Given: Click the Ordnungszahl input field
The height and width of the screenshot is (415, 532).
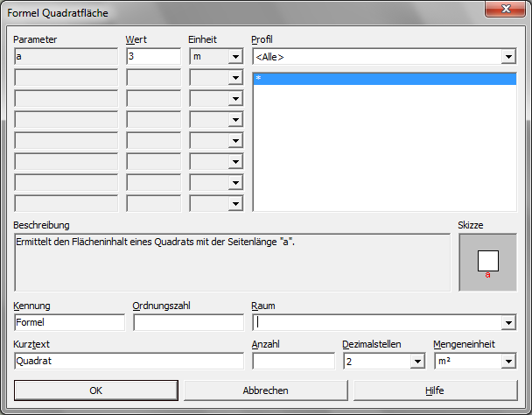Looking at the screenshot, I should tap(189, 322).
